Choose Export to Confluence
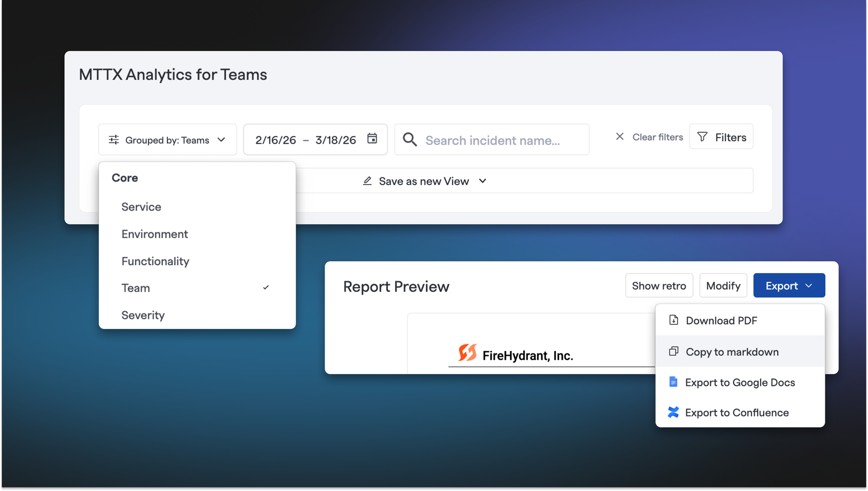This screenshot has height=491, width=868. pos(740,412)
